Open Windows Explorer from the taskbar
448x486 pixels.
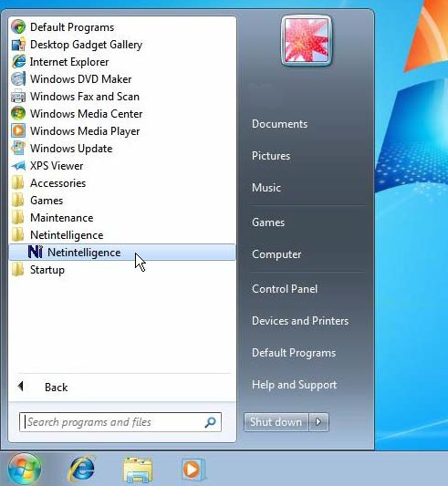pyautogui.click(x=138, y=470)
